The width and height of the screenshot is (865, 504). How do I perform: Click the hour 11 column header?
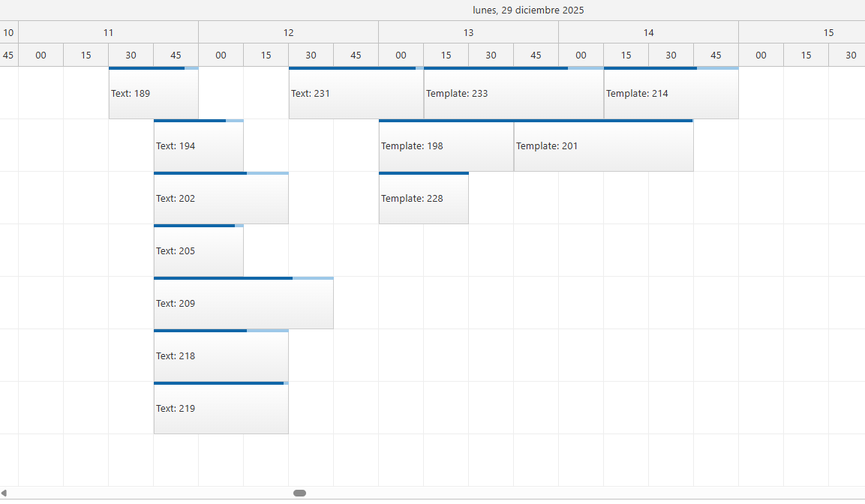[108, 32]
